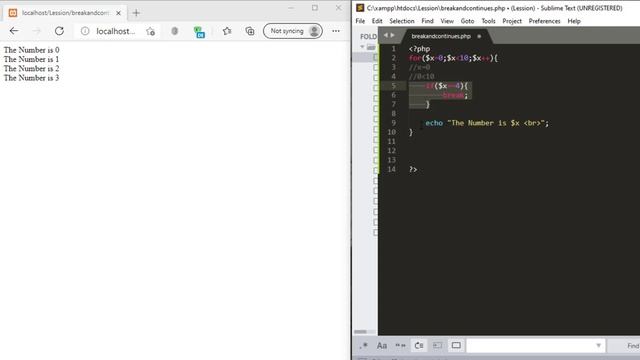Open Edge Settings and more menu

tap(336, 31)
